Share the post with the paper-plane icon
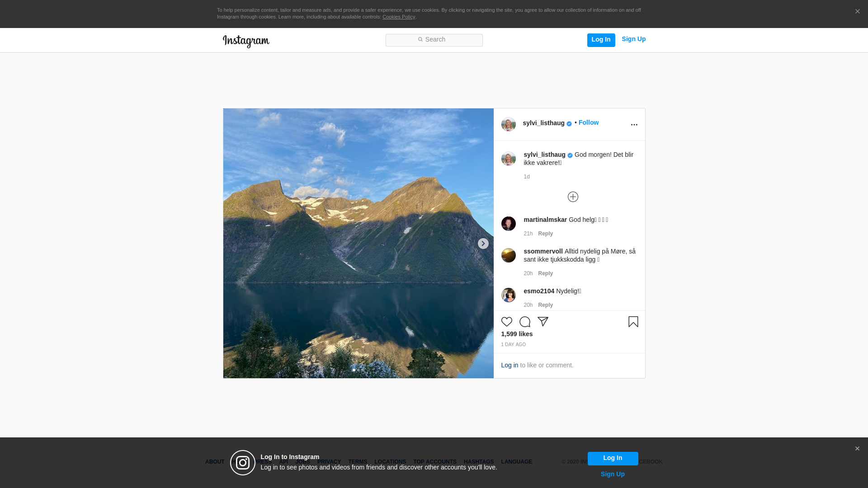 543,322
